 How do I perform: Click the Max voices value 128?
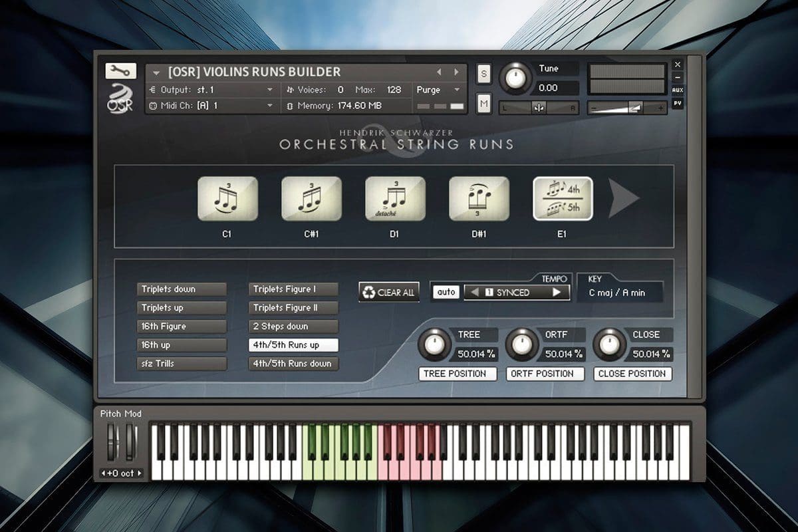pos(394,89)
